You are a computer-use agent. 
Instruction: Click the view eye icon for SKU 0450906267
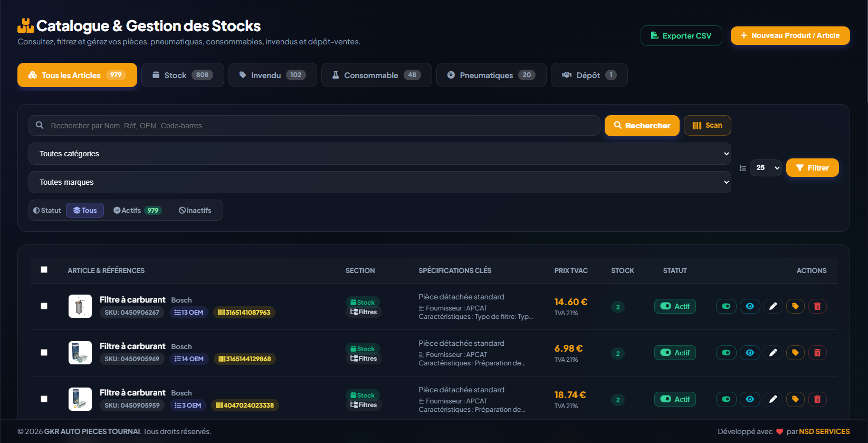pyautogui.click(x=750, y=306)
